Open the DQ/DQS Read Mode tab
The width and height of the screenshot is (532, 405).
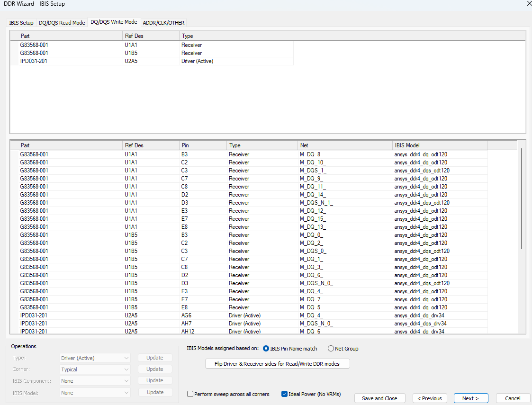pyautogui.click(x=62, y=23)
